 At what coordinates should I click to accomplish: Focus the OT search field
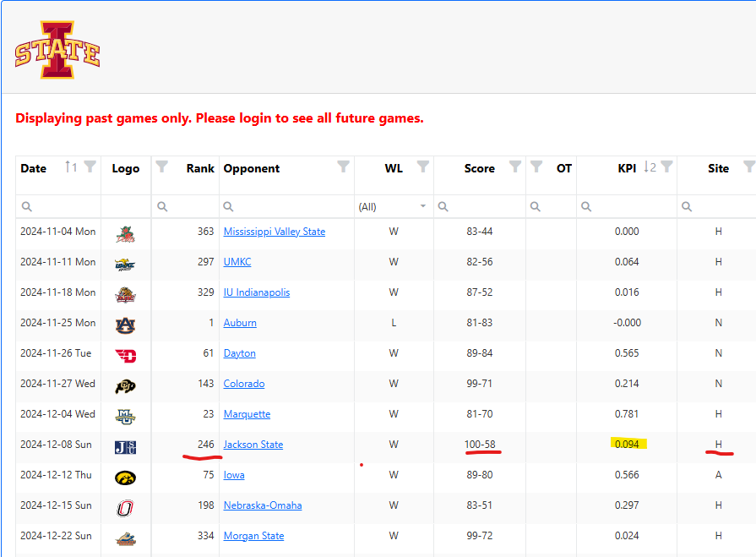click(551, 206)
